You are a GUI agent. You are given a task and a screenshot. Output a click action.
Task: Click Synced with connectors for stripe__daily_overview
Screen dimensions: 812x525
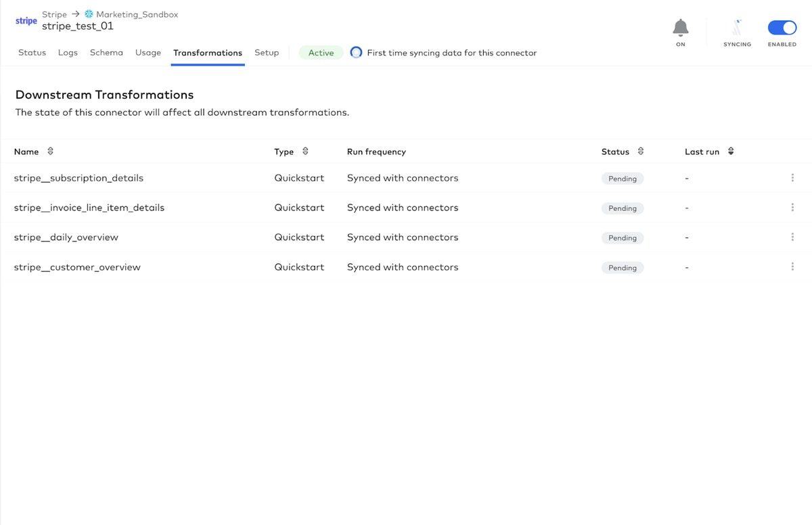point(403,237)
